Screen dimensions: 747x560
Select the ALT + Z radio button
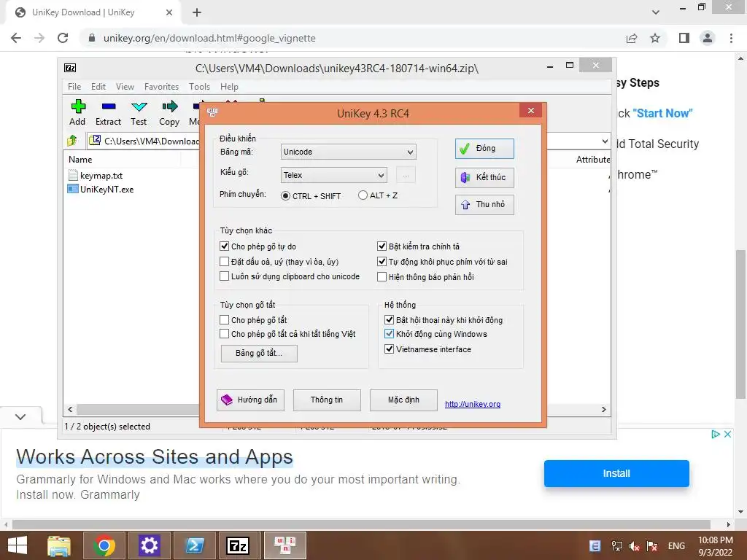point(363,195)
